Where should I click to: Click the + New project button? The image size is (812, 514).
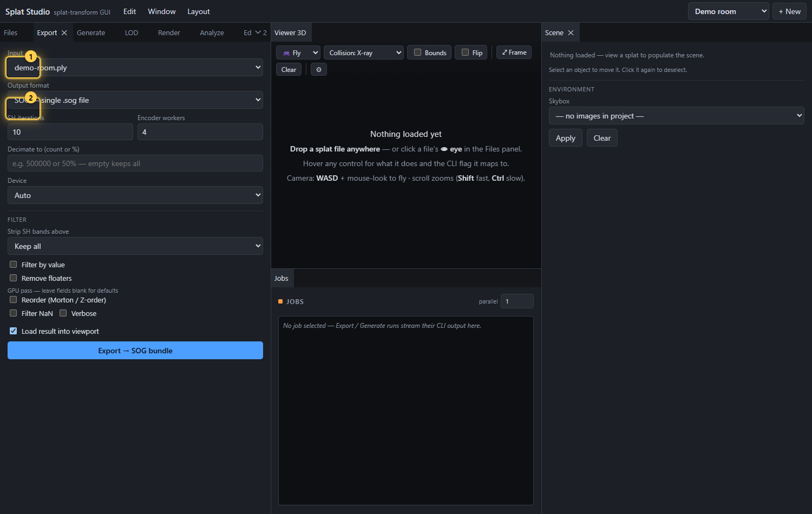(789, 11)
